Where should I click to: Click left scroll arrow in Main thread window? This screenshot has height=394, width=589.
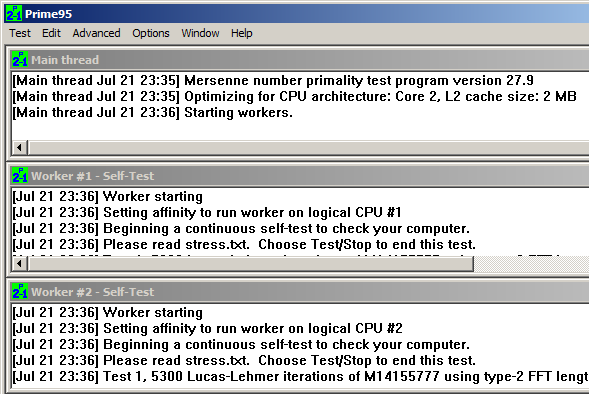point(20,148)
